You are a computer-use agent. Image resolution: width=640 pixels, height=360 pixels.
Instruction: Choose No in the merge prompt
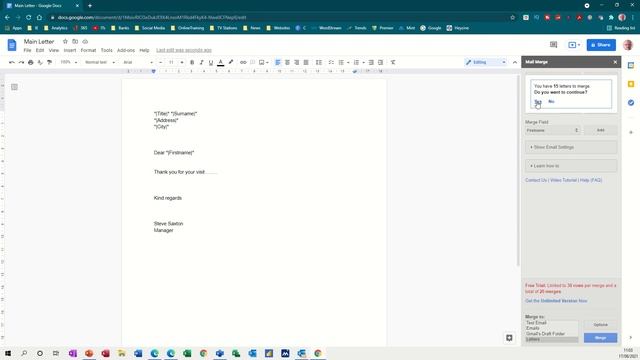pyautogui.click(x=551, y=101)
